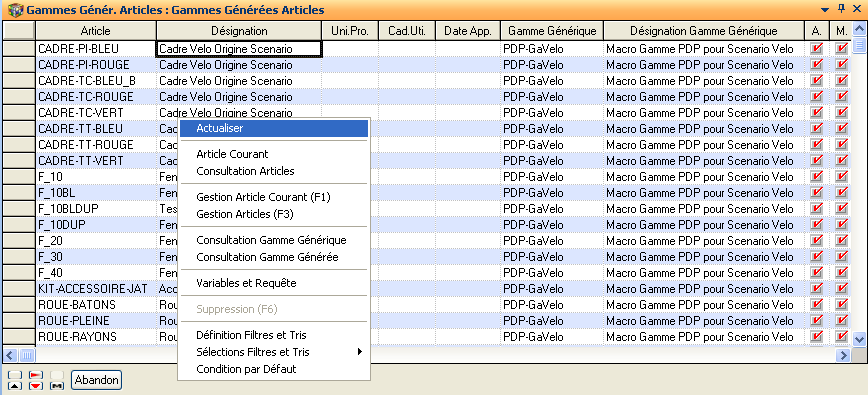Select the Variables et Requête menu entry
The height and width of the screenshot is (395, 868).
point(246,283)
